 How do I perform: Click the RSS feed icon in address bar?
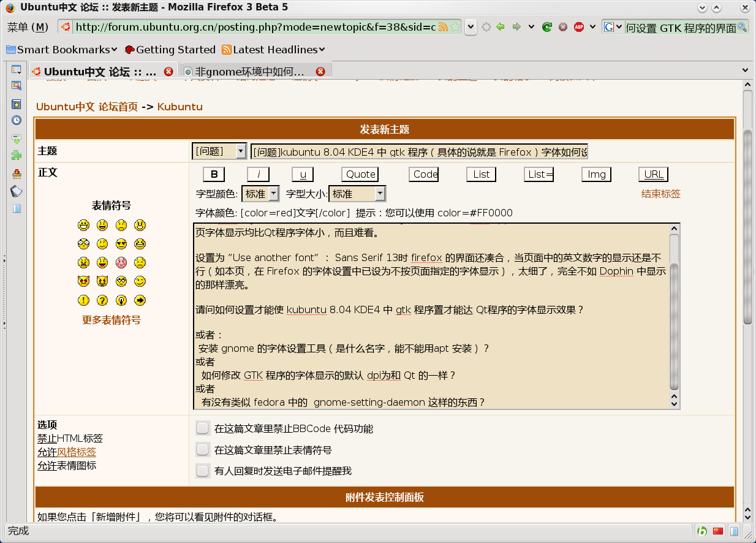pos(442,27)
